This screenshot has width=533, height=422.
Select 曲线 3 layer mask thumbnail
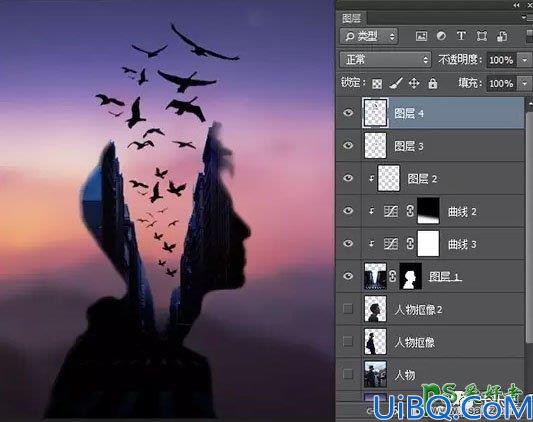point(428,243)
